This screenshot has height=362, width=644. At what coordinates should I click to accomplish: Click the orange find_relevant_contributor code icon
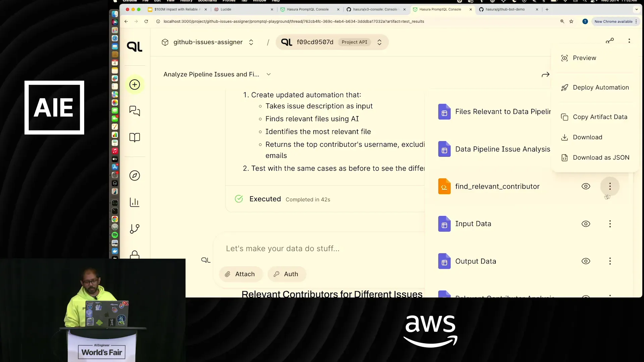point(444,186)
